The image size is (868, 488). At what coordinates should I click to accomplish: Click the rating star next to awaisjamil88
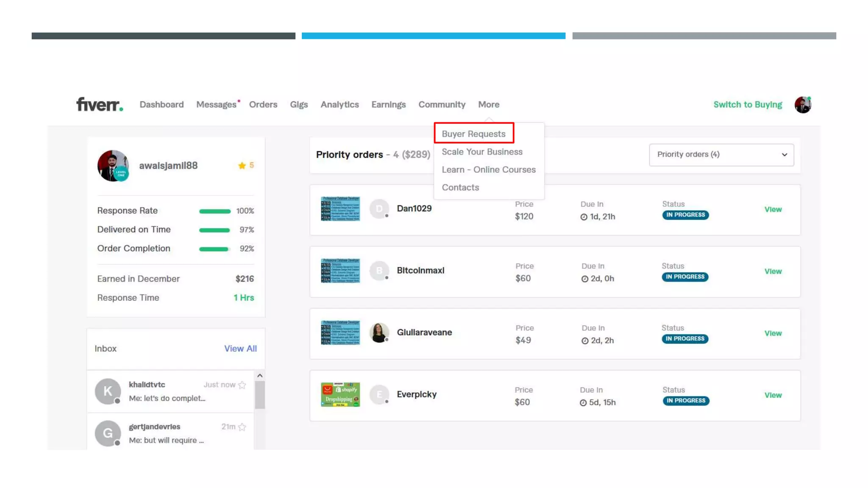(x=242, y=166)
